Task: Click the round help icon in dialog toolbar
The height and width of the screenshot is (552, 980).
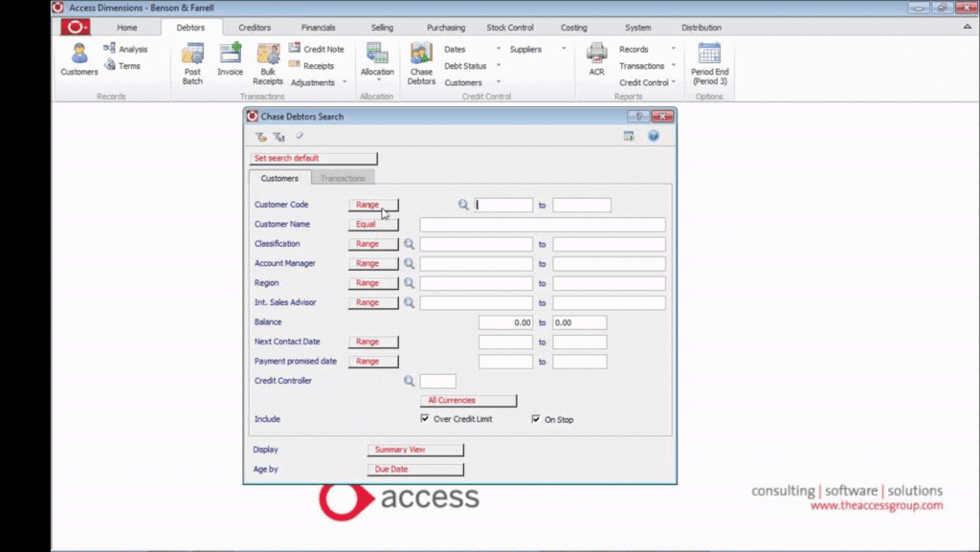Action: coord(653,136)
